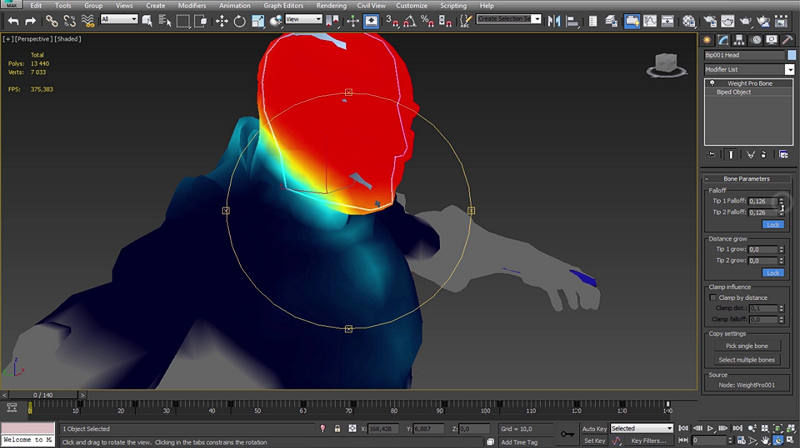Open the selection filter All dropdown
800x448 pixels.
coord(119,19)
